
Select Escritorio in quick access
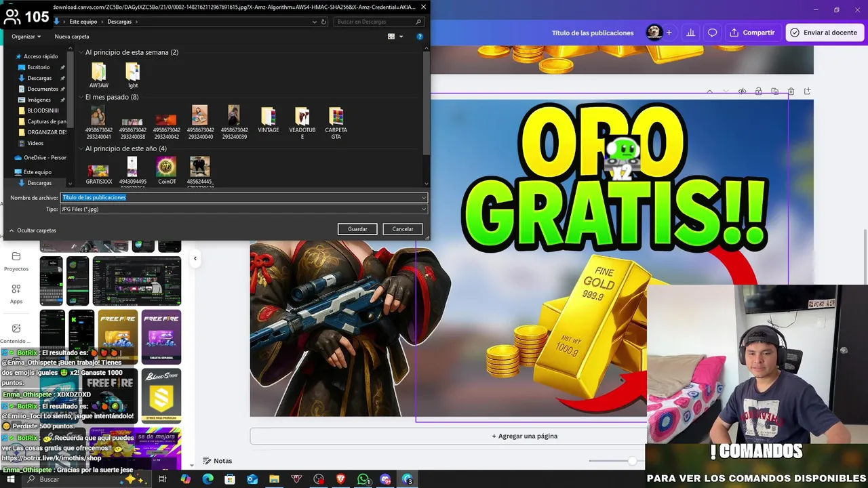[39, 67]
